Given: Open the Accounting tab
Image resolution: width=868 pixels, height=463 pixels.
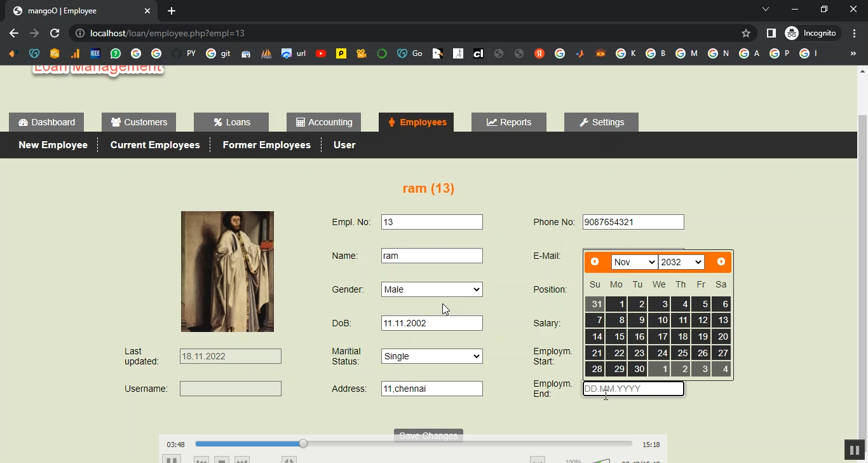Looking at the screenshot, I should [324, 122].
